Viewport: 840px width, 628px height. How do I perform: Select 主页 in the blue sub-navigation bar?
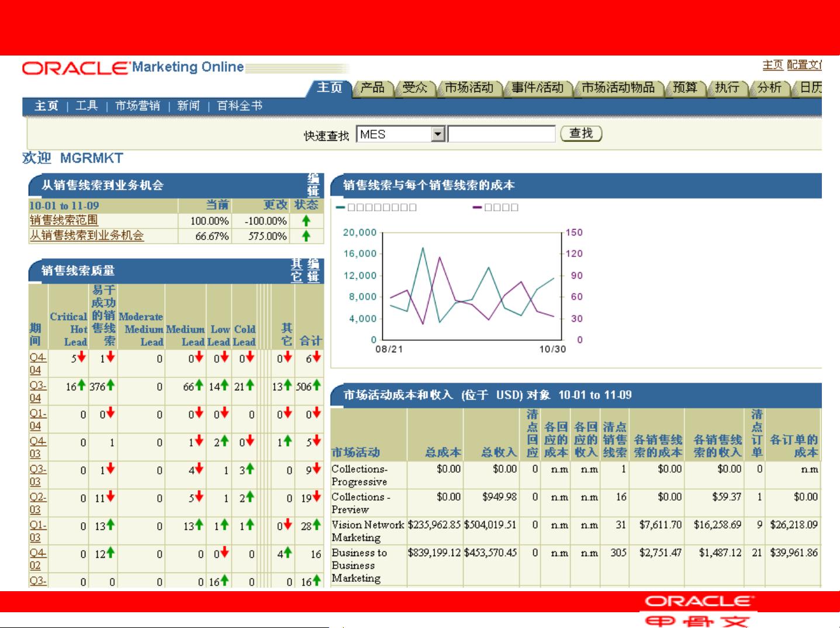pos(46,106)
